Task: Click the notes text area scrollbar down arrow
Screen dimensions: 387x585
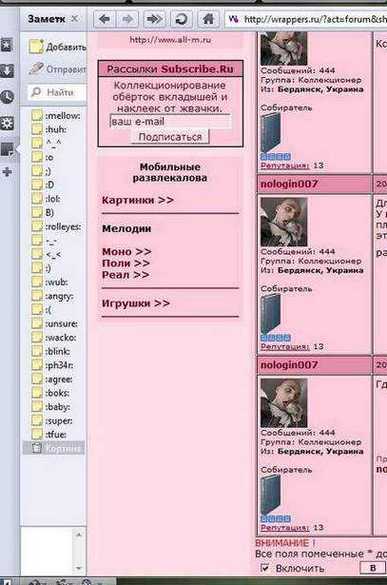Action: point(78,568)
